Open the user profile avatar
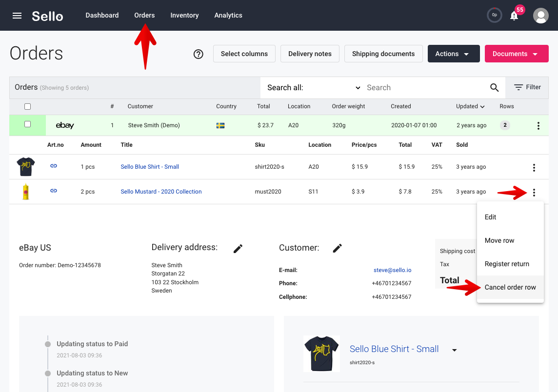This screenshot has height=392, width=558. (x=540, y=16)
